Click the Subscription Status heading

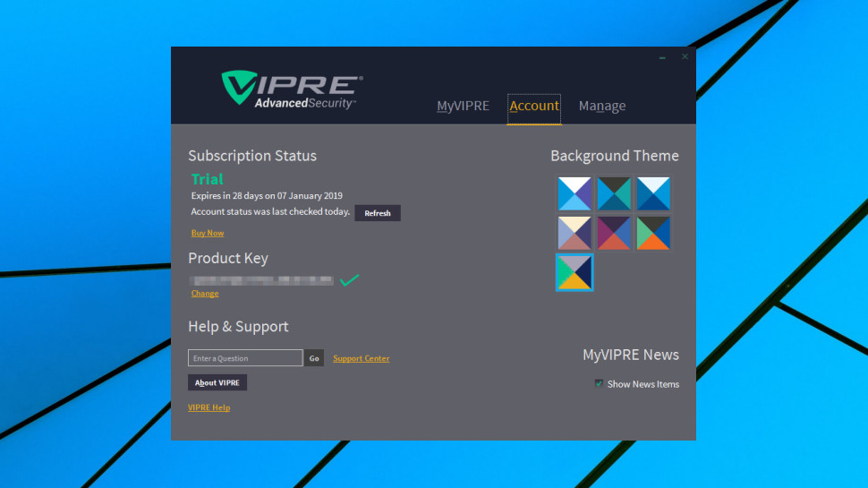click(252, 156)
